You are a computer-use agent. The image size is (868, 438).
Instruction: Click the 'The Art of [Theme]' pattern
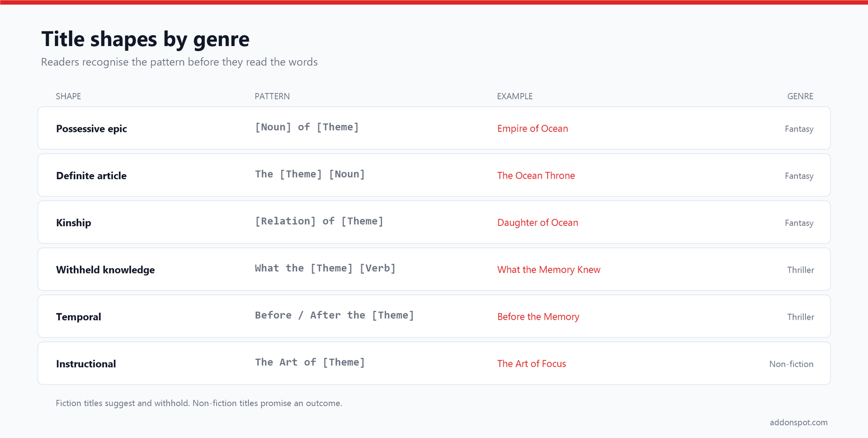pyautogui.click(x=310, y=362)
